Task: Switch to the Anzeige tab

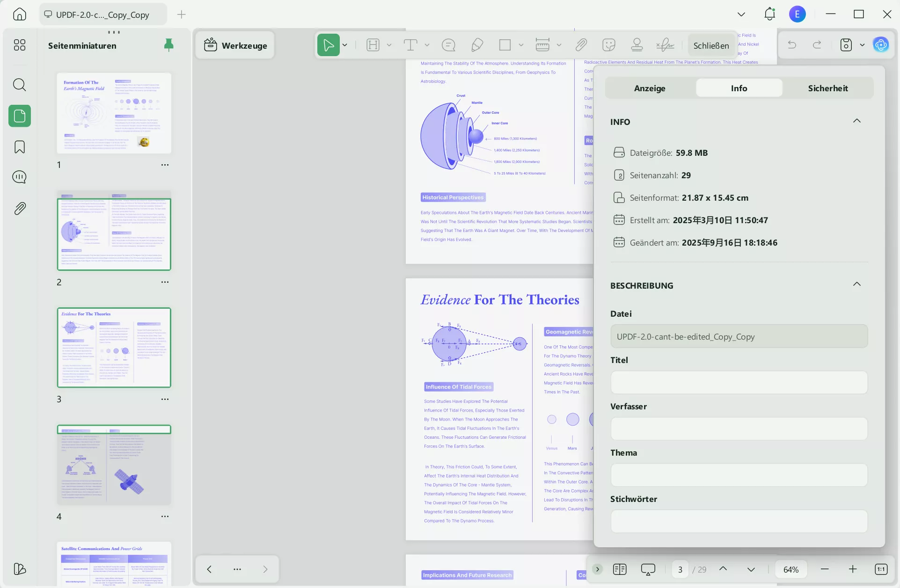Action: (649, 88)
